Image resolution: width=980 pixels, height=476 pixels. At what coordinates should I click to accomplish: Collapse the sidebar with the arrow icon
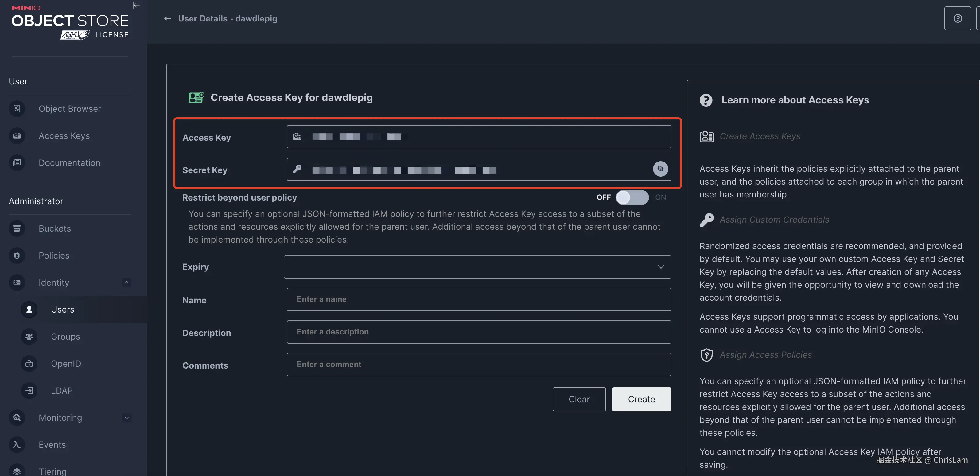point(136,5)
